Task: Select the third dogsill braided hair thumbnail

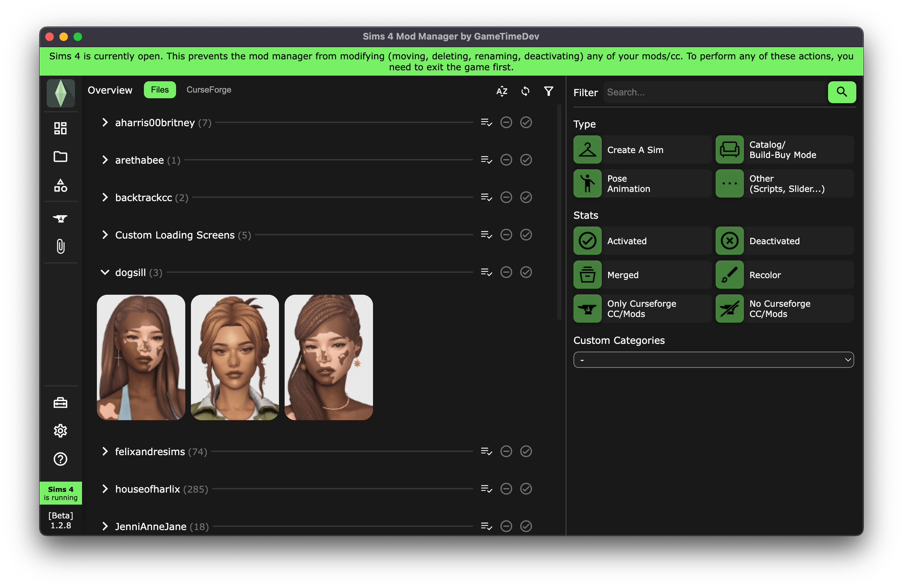Action: 328,358
